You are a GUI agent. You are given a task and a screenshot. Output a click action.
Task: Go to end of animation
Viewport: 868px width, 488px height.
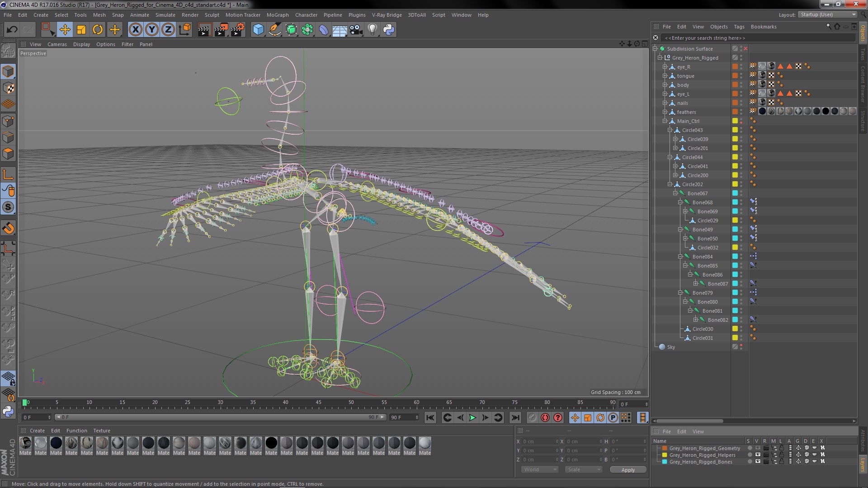[515, 418]
